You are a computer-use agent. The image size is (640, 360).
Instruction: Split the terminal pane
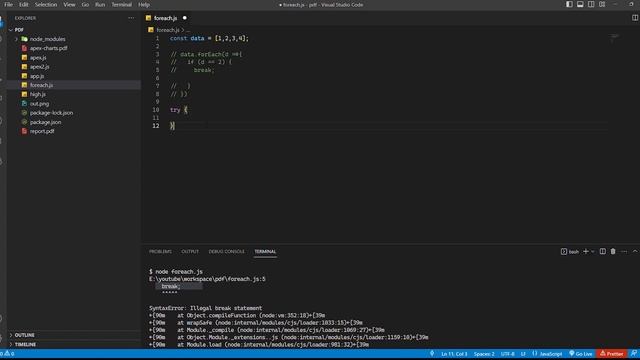pyautogui.click(x=602, y=251)
